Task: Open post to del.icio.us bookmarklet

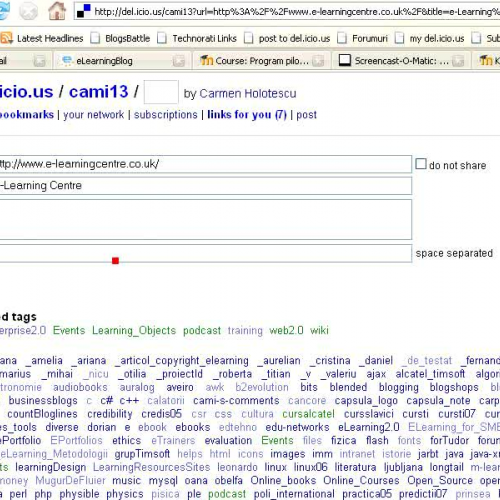Action: coord(294,39)
